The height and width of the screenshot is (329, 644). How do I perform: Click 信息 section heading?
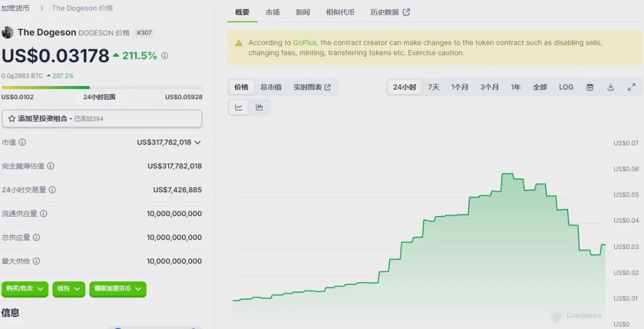10,313
